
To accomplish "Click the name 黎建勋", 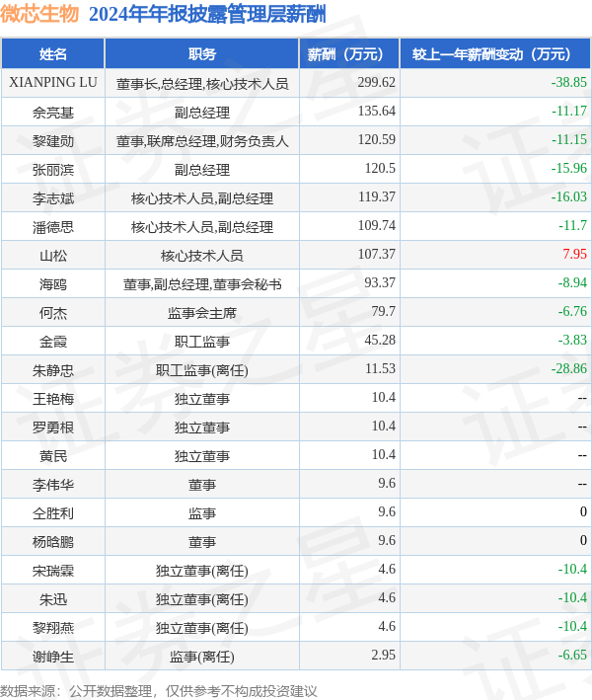I will (x=53, y=140).
